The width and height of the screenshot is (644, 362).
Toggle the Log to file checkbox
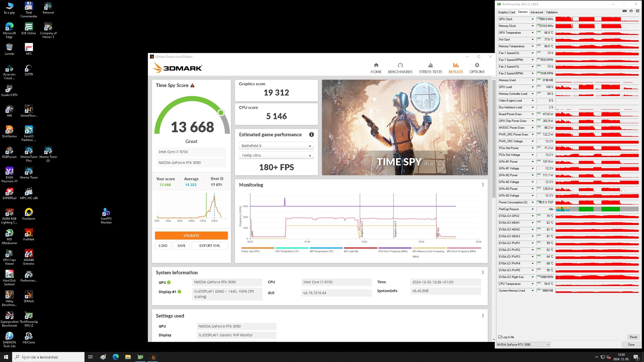[500, 337]
